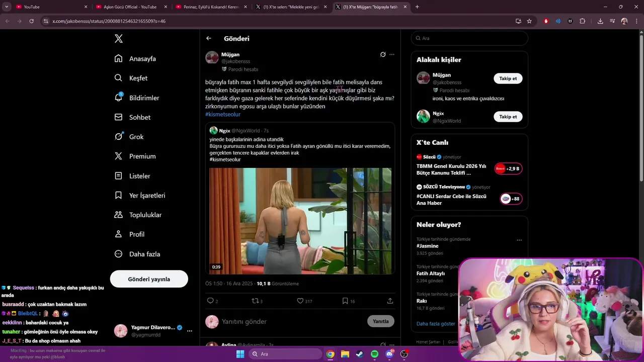644x362 pixels.
Task: Navigate back in browser
Action: (x=7, y=21)
